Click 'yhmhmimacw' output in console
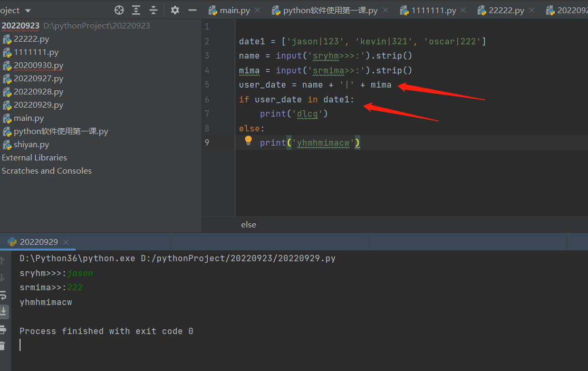The width and height of the screenshot is (588, 371). click(46, 302)
